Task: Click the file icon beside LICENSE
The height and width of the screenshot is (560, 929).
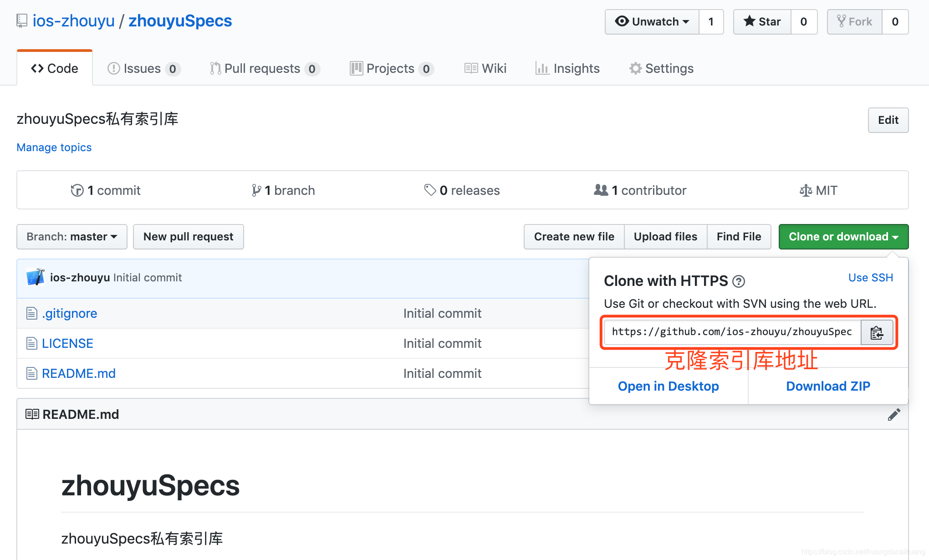Action: click(x=31, y=343)
